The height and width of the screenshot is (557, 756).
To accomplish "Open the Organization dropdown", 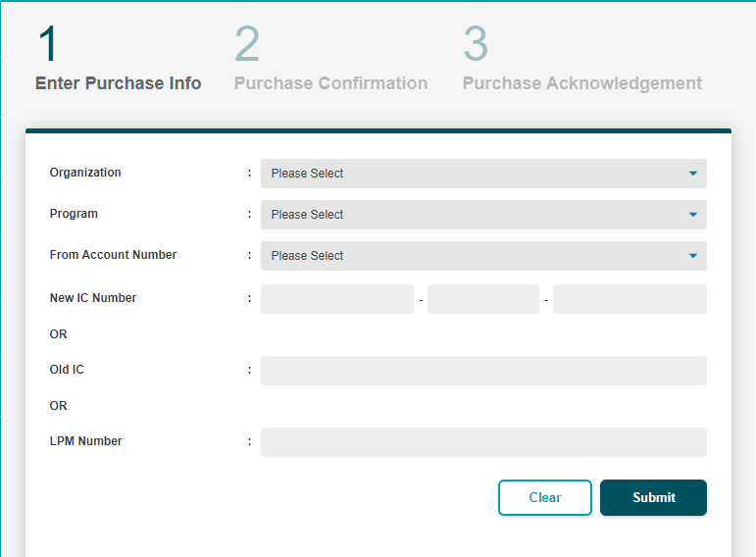I will pyautogui.click(x=483, y=174).
